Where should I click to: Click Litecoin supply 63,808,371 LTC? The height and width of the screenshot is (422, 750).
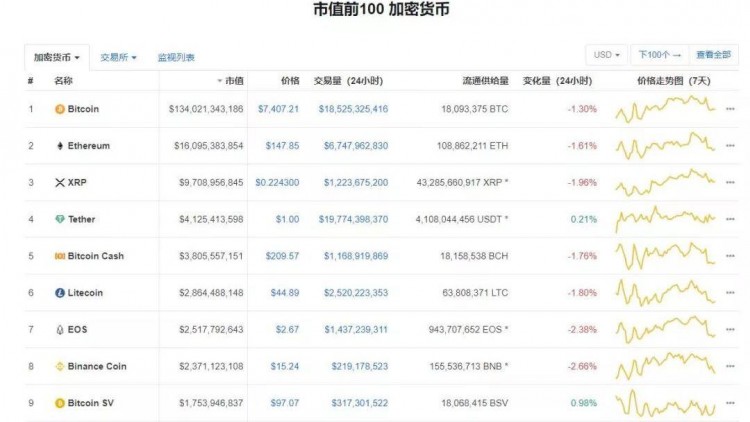475,293
